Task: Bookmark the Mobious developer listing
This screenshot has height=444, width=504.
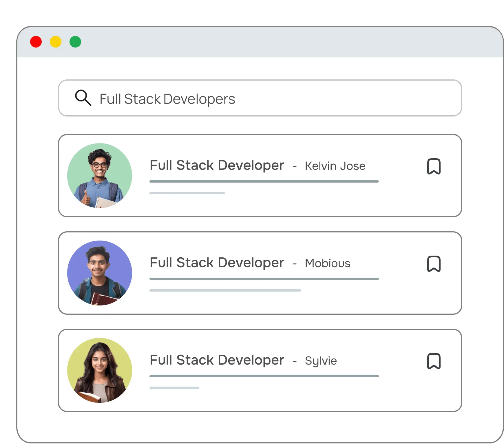Action: click(434, 264)
